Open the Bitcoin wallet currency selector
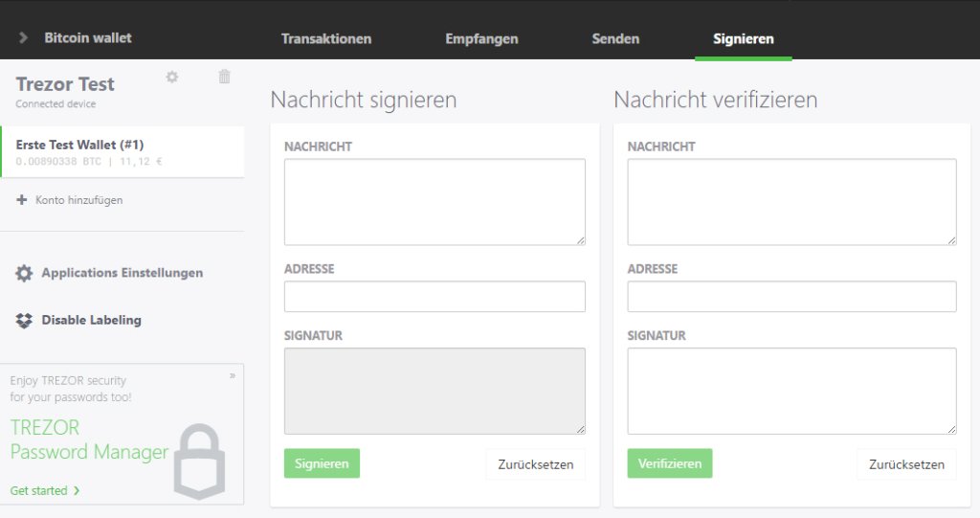 coord(87,37)
